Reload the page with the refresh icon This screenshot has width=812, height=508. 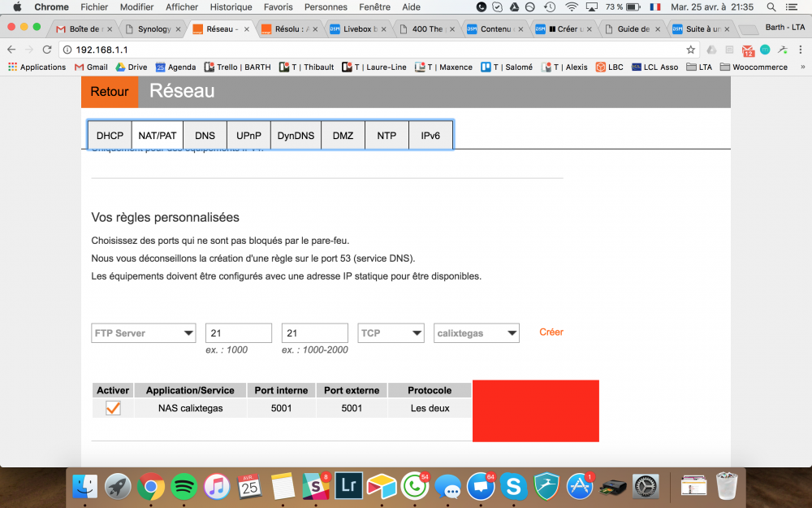pyautogui.click(x=47, y=50)
